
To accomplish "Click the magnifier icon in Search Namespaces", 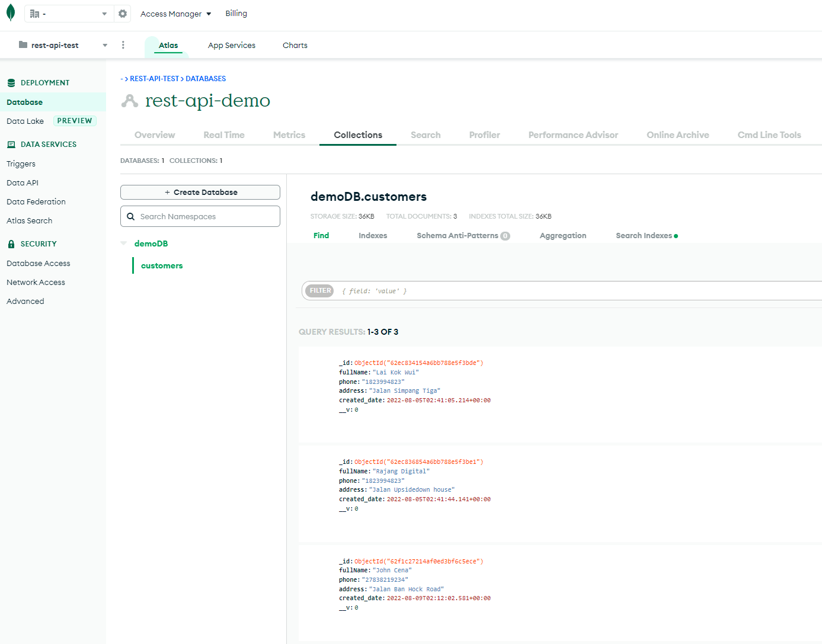I will [x=131, y=216].
